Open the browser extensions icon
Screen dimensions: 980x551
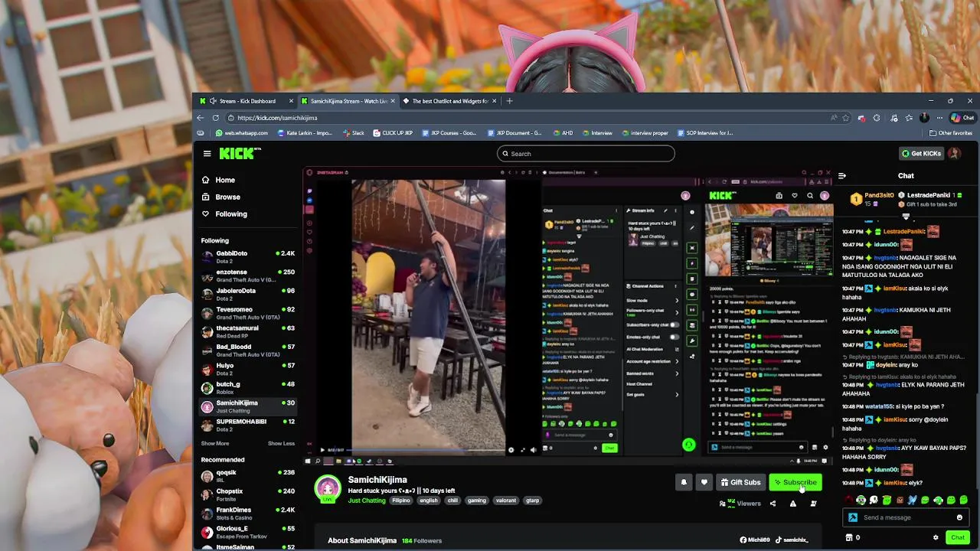tap(877, 118)
